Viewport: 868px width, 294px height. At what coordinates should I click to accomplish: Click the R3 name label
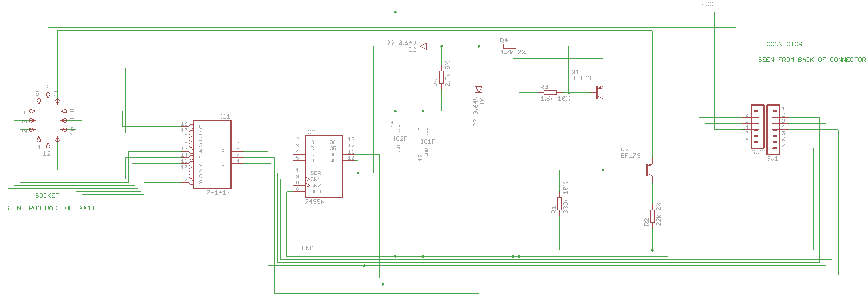point(544,87)
